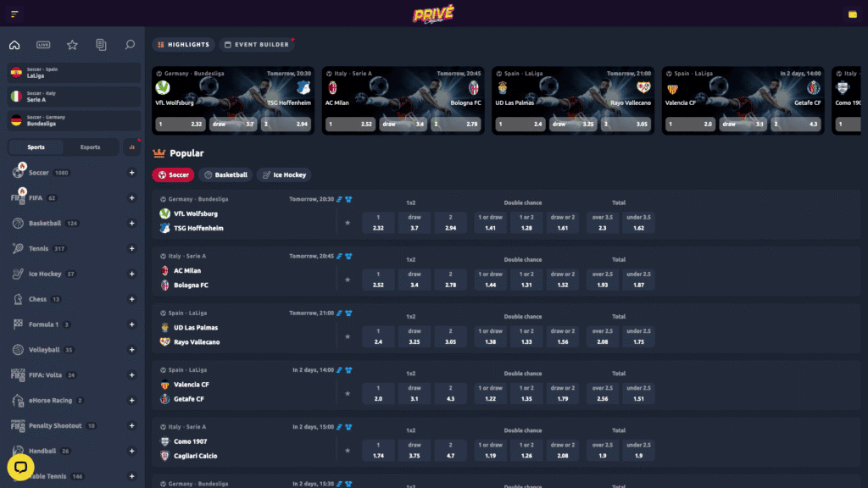868x488 pixels.
Task: Go to the Home icon in sidebar
Action: coord(14,45)
